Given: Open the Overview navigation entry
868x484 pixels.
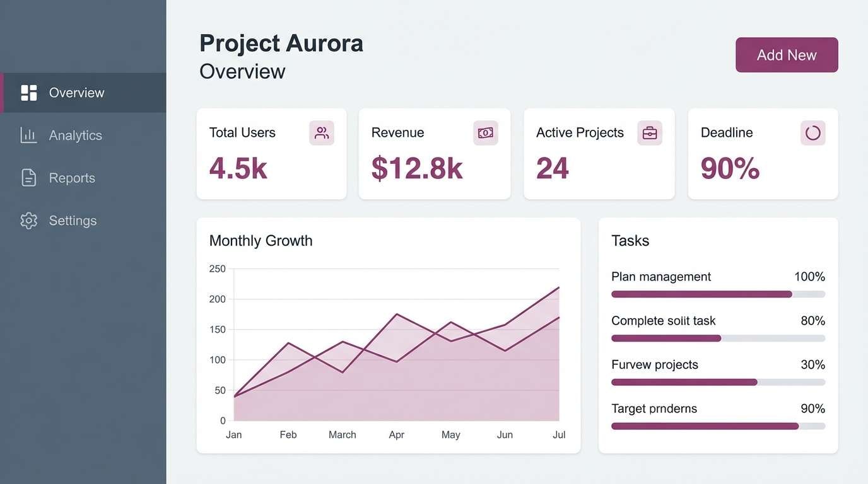Looking at the screenshot, I should pyautogui.click(x=76, y=92).
